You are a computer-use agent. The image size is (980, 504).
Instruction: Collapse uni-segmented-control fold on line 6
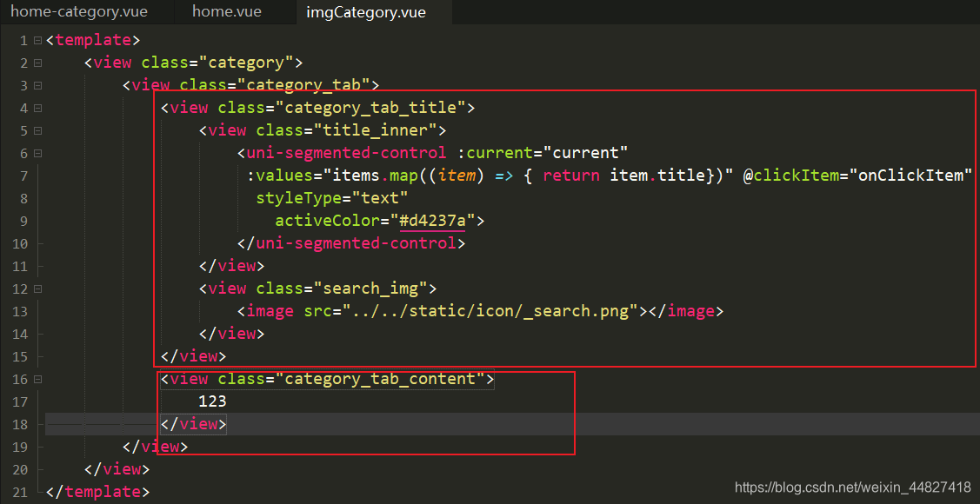pyautogui.click(x=37, y=154)
